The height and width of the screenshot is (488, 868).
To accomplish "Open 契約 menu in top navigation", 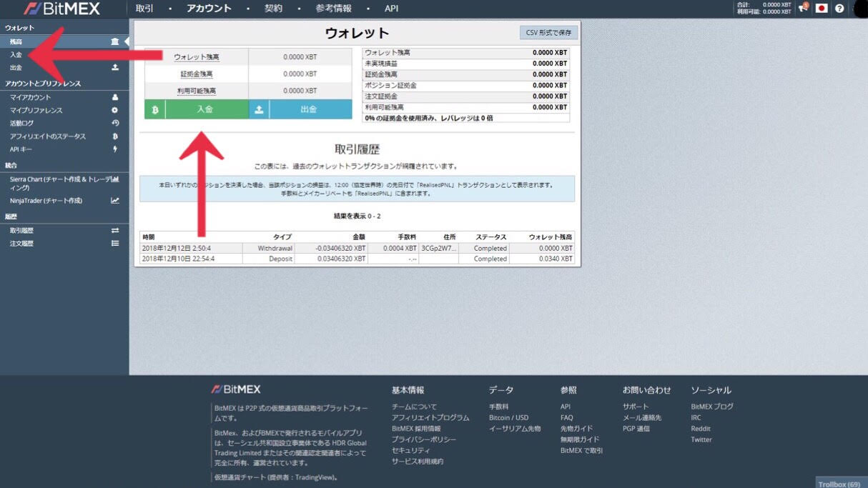I will 273,9.
